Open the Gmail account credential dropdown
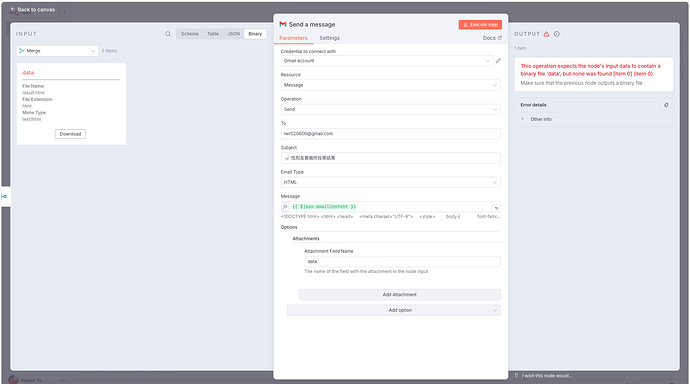Screen dimensions: 690x384 [x=387, y=61]
